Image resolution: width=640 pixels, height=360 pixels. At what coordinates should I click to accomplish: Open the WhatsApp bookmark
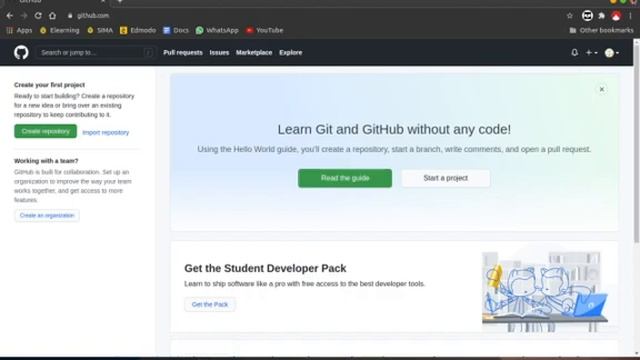pyautogui.click(x=217, y=30)
